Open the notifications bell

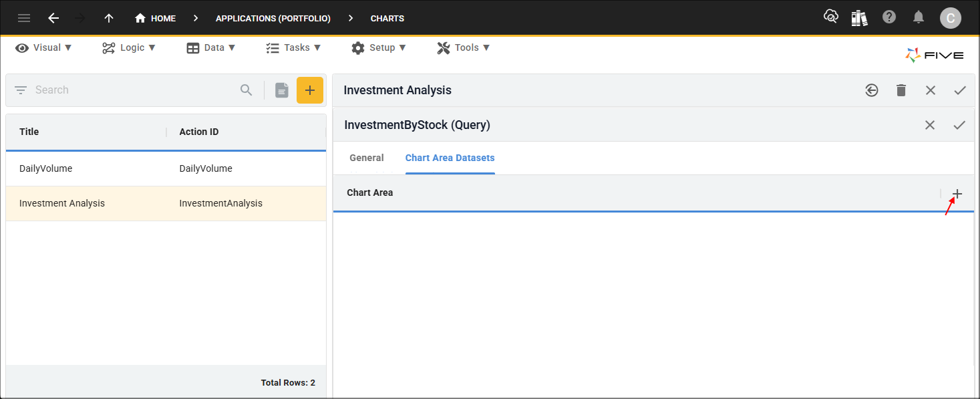[919, 18]
